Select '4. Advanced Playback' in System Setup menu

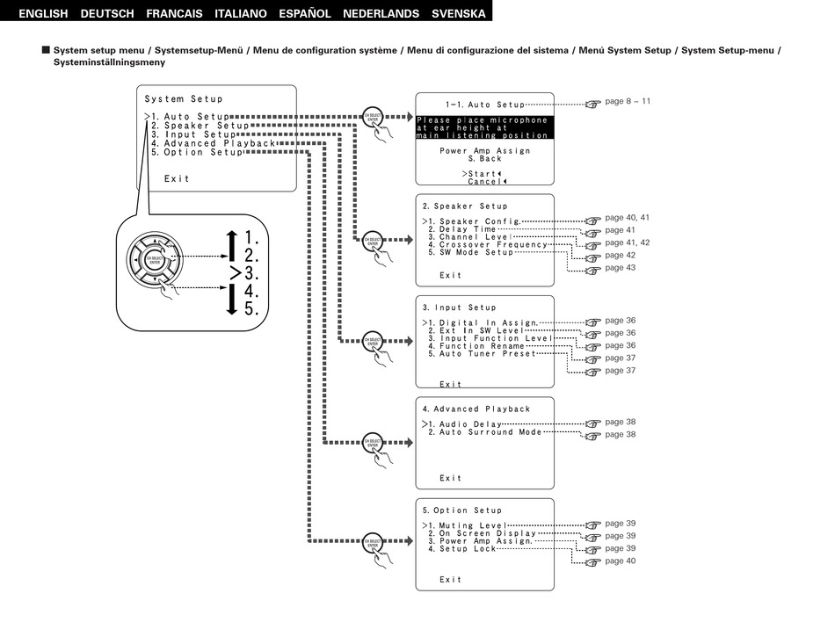pyautogui.click(x=213, y=143)
